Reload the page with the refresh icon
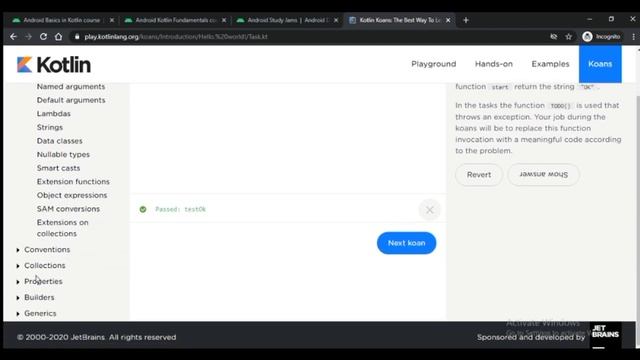 [x=43, y=36]
